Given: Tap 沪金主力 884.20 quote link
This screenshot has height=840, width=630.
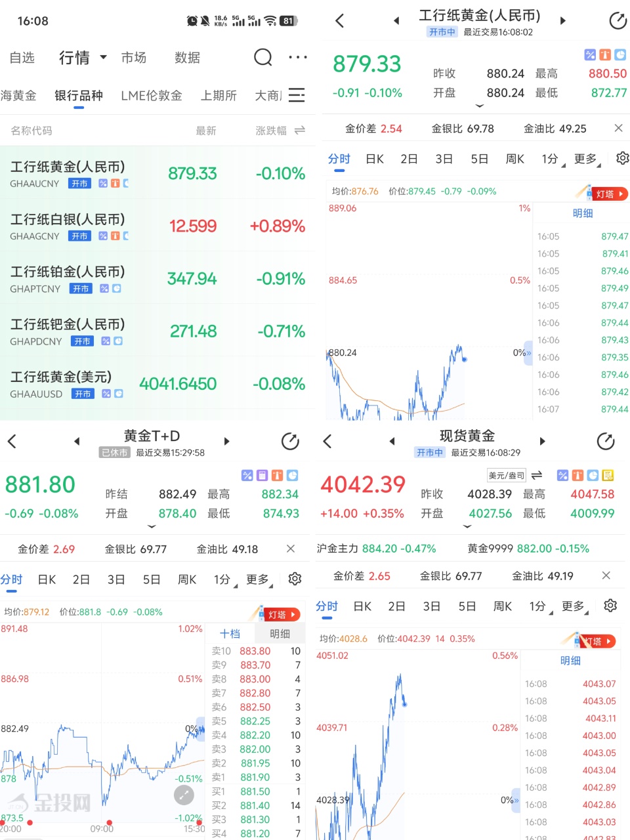Looking at the screenshot, I should click(376, 549).
